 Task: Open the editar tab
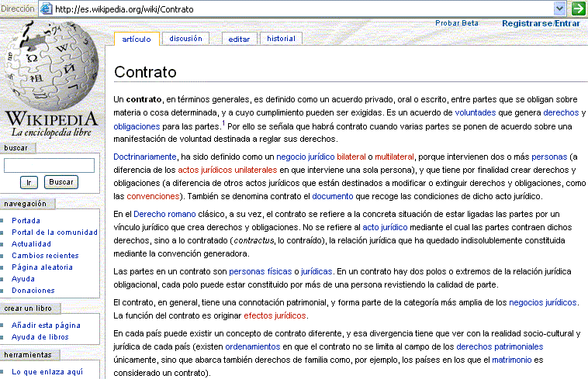(239, 39)
